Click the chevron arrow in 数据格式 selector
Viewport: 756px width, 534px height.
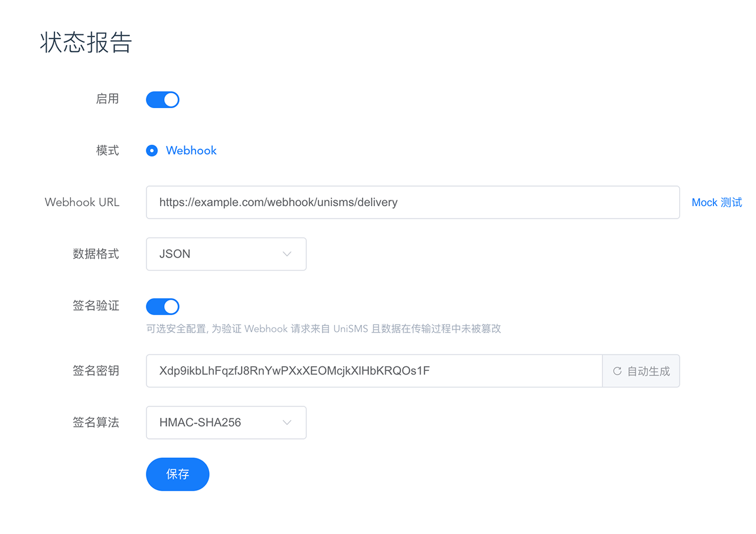pyautogui.click(x=287, y=254)
